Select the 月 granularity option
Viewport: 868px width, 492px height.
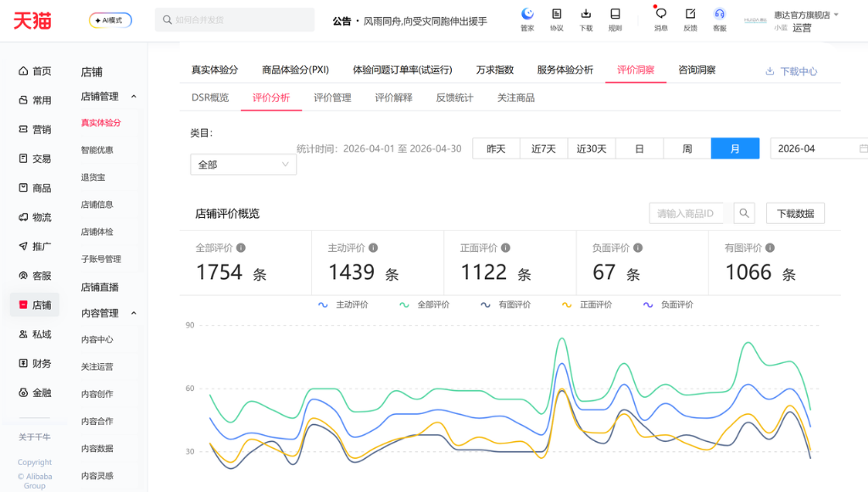735,148
